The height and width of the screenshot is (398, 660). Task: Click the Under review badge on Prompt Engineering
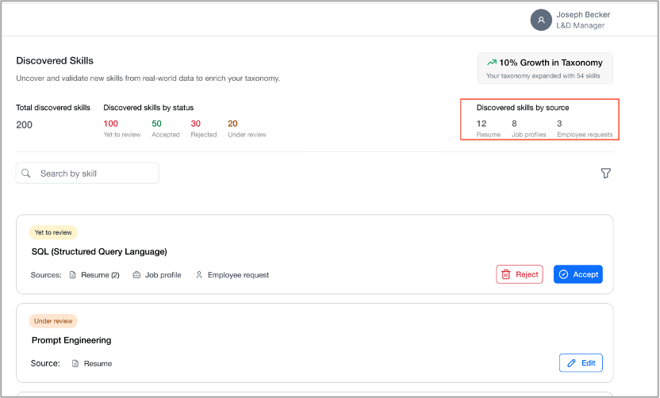point(53,321)
